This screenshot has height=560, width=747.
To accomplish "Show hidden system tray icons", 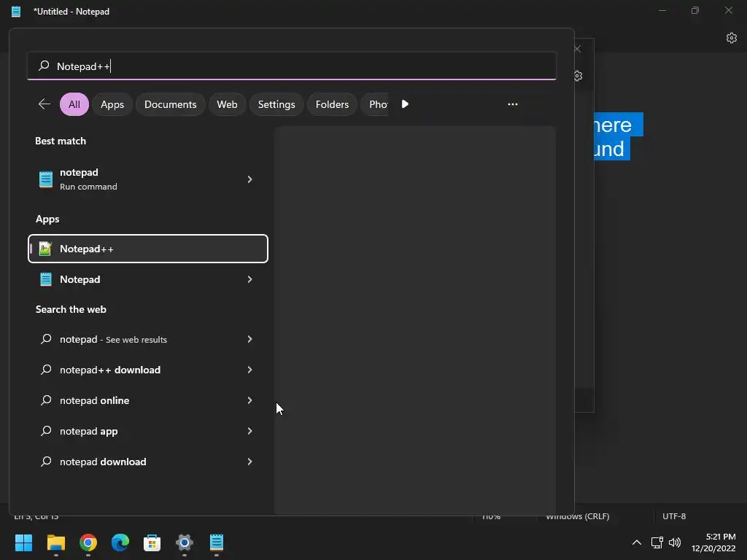I will tap(636, 542).
